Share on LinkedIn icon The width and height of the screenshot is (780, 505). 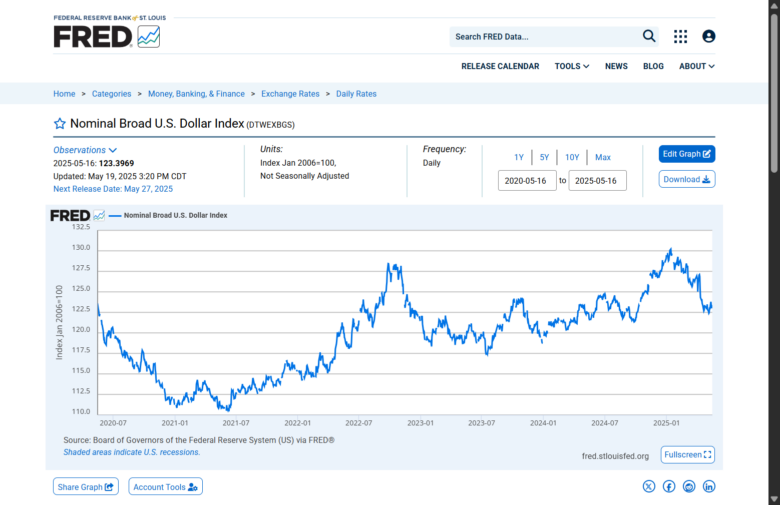[x=709, y=486]
